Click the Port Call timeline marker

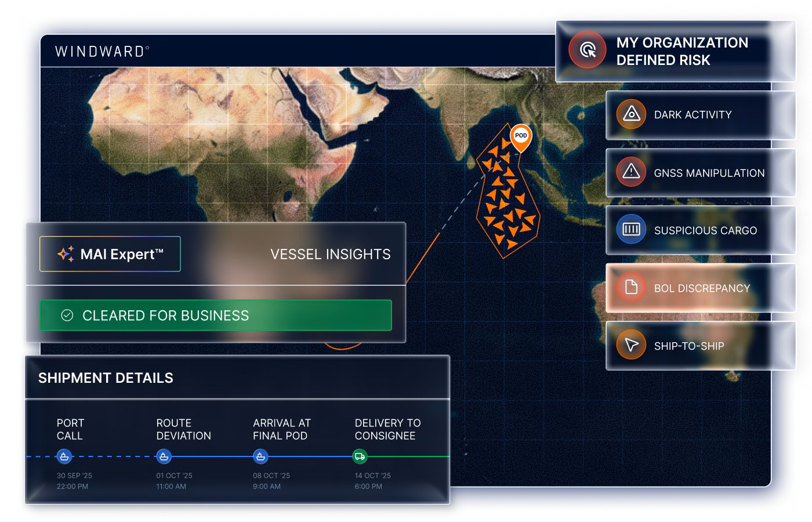pos(64,456)
